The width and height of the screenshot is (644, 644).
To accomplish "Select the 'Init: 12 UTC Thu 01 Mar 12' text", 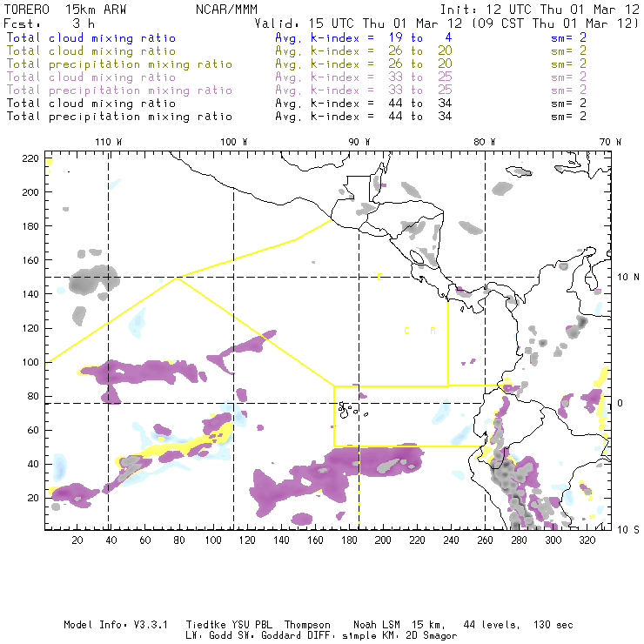I will tap(540, 10).
